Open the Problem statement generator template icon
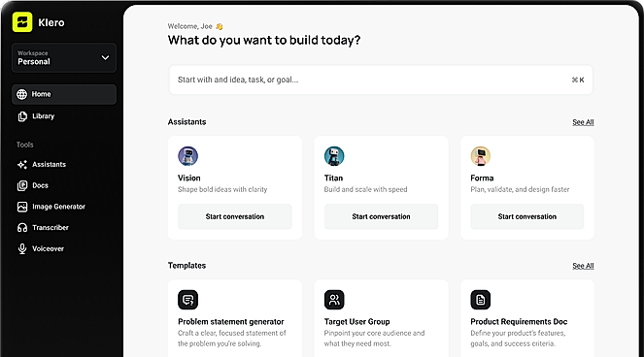Screen dimensions: 644x357 [188, 300]
